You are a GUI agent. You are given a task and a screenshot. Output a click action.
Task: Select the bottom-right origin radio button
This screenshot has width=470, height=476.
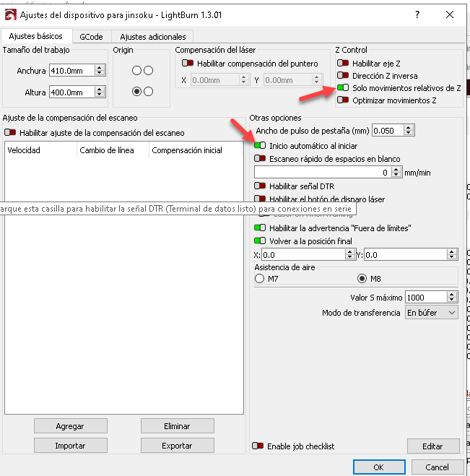click(x=149, y=92)
